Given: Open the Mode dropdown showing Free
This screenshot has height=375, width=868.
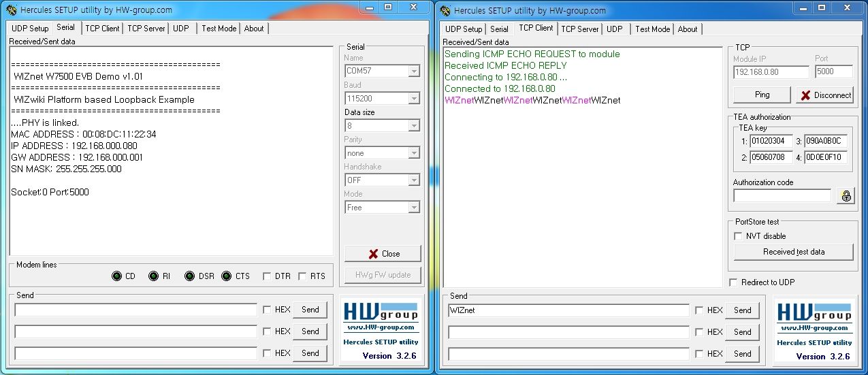Looking at the screenshot, I should (413, 208).
